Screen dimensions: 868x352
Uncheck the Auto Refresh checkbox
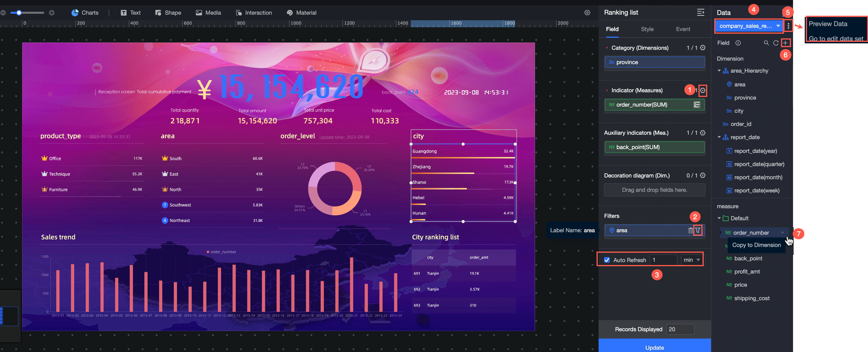(606, 260)
